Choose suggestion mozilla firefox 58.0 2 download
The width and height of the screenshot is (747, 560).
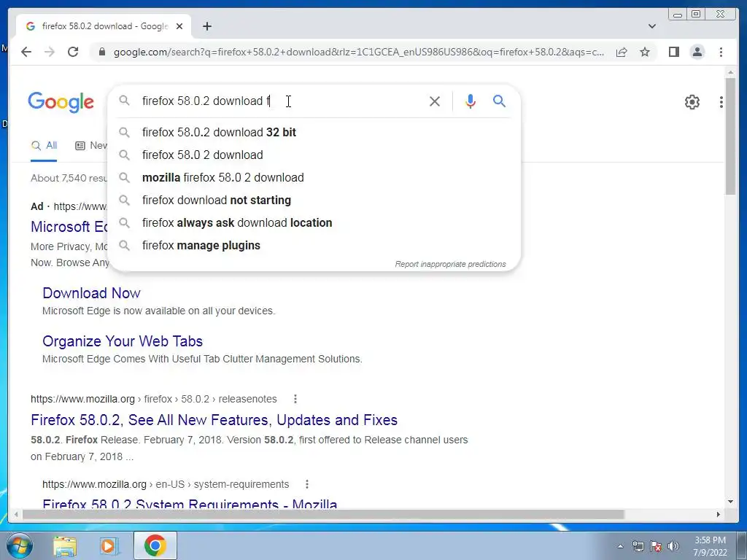[x=314, y=178]
